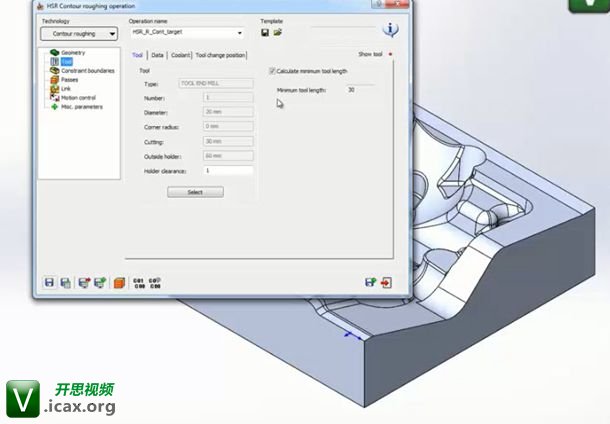Click the Save and Exit icon

[x=370, y=282]
